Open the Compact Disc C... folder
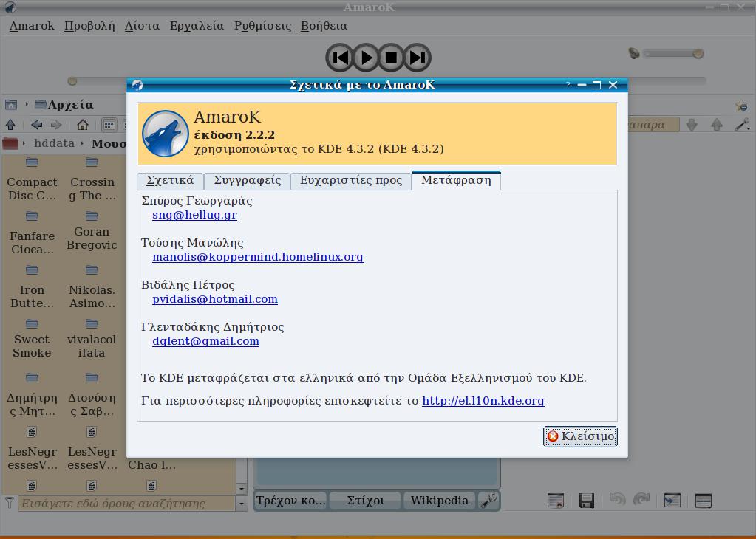 coord(32,181)
